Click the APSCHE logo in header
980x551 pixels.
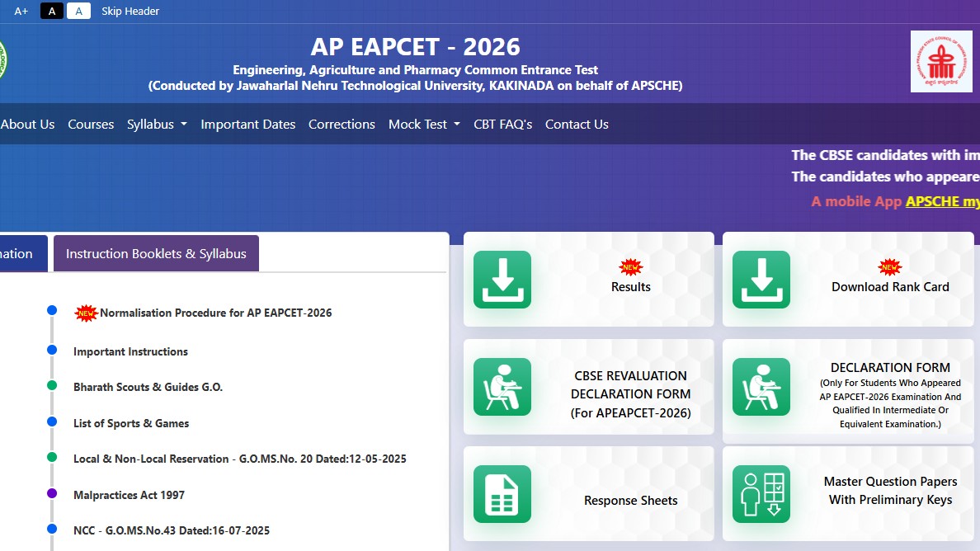click(941, 61)
